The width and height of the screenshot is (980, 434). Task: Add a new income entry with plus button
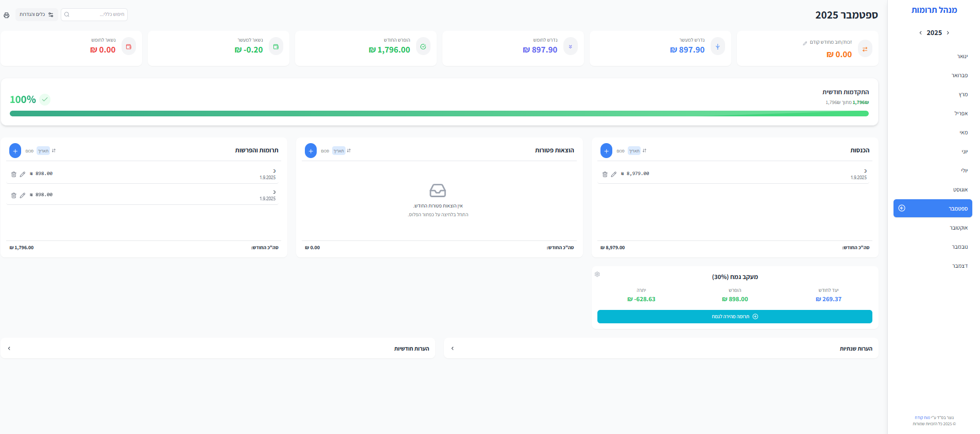coord(606,151)
